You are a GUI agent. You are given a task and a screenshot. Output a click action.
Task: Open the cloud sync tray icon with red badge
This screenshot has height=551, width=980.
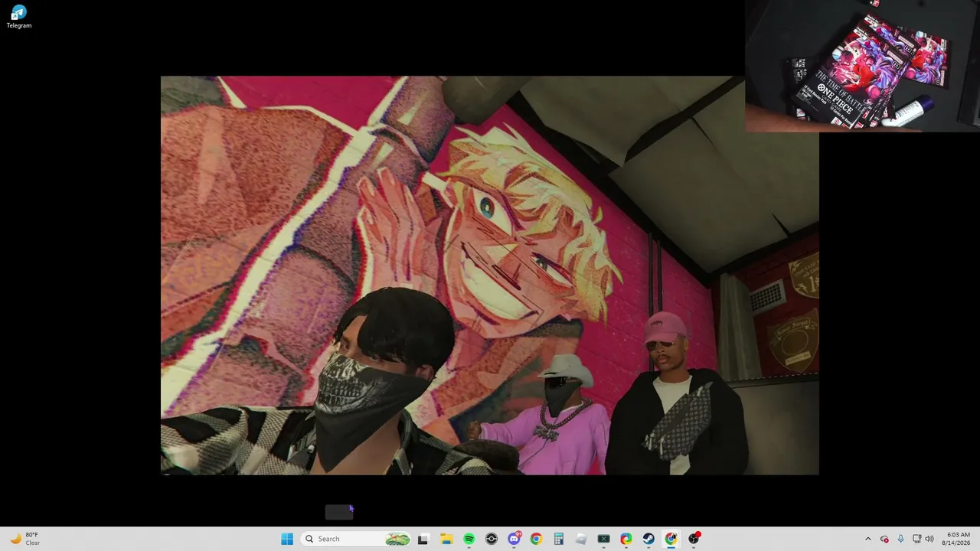coord(884,539)
